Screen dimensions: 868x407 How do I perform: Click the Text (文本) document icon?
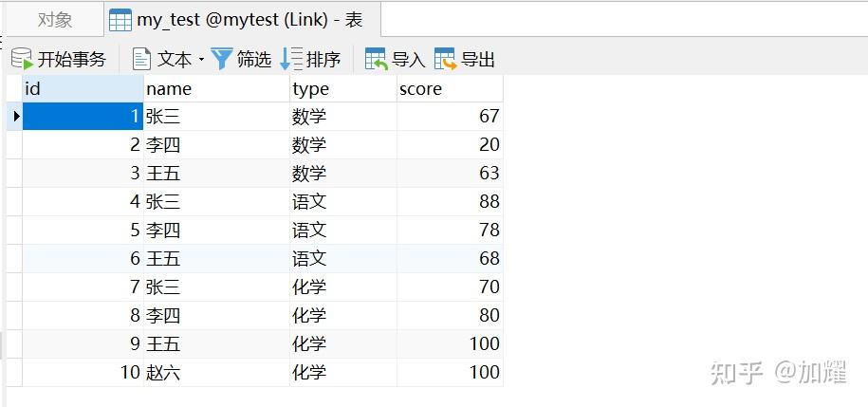click(142, 60)
